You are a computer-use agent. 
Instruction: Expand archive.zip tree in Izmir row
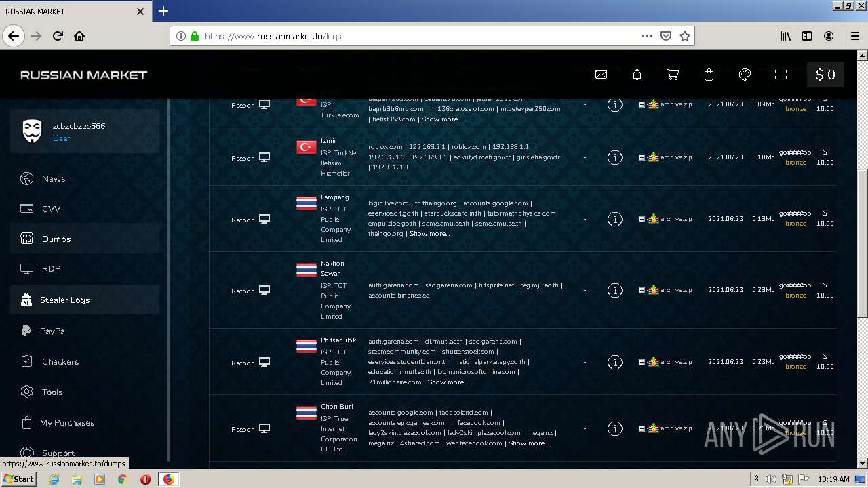tap(642, 157)
